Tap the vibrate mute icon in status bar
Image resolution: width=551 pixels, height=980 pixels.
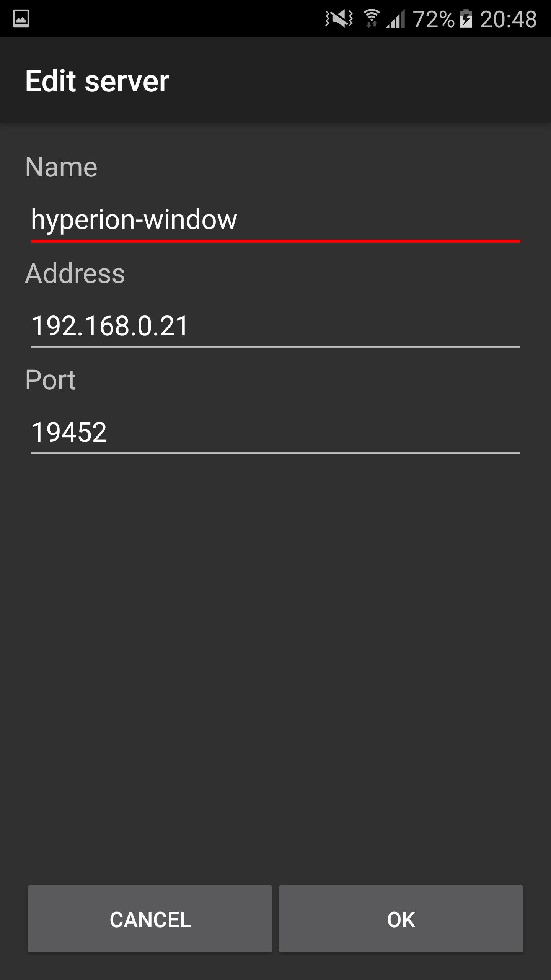(x=339, y=18)
